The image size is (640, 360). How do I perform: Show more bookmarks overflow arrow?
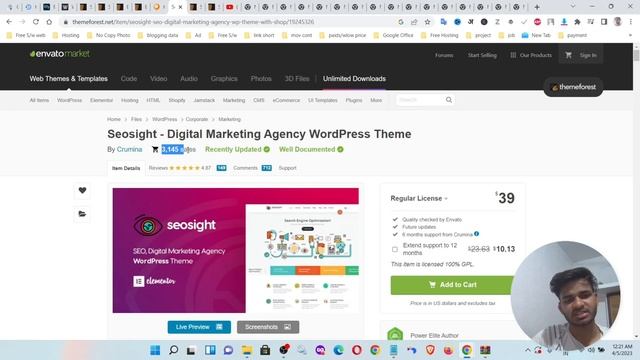point(630,36)
